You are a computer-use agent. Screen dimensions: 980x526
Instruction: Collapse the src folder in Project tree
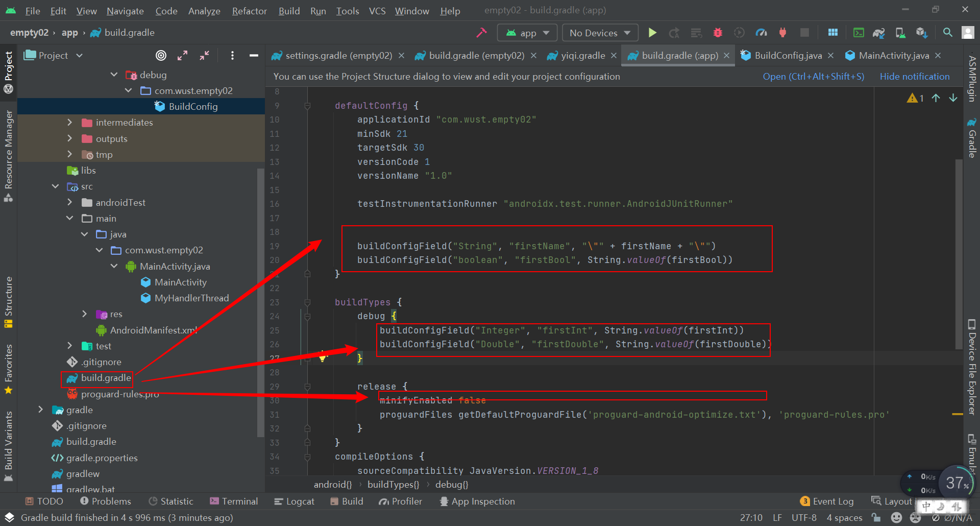[55, 186]
